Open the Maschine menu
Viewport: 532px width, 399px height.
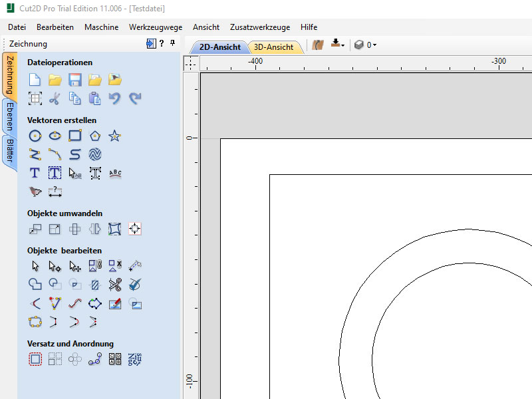click(102, 27)
